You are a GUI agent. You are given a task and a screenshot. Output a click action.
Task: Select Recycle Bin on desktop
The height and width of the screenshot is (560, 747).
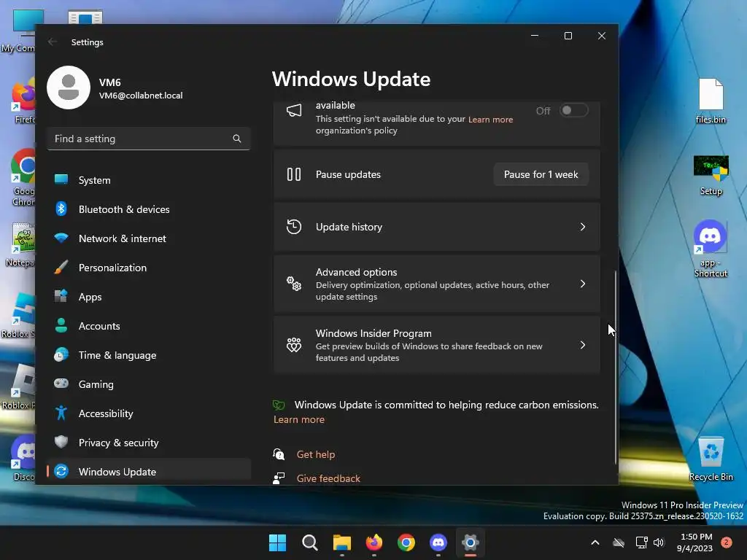711,459
